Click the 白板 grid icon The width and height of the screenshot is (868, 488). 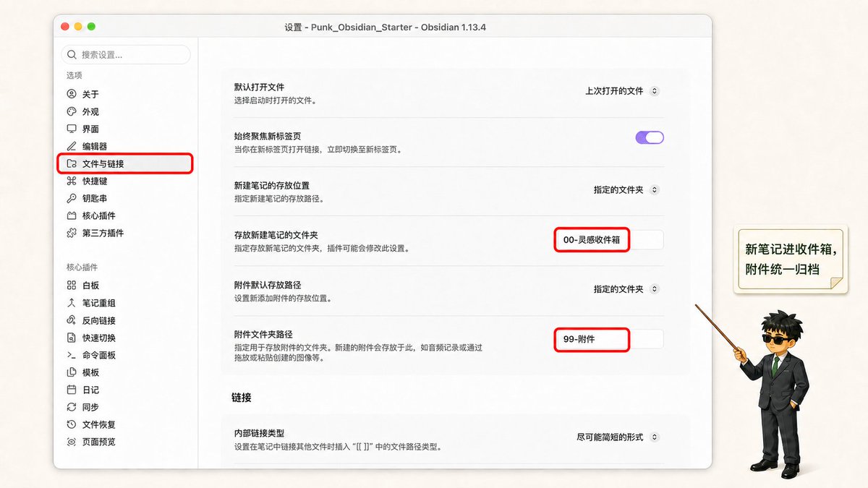click(71, 286)
